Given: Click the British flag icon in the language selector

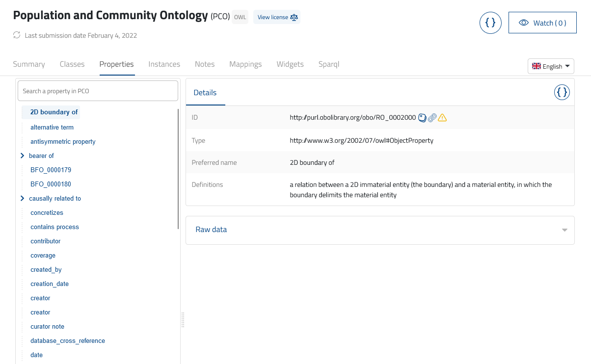Looking at the screenshot, I should [x=537, y=66].
